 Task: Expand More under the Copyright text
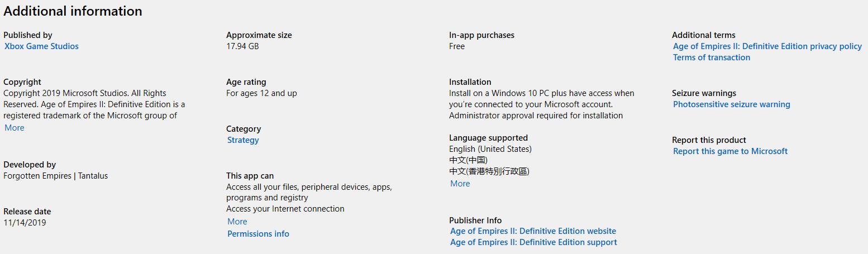click(15, 128)
